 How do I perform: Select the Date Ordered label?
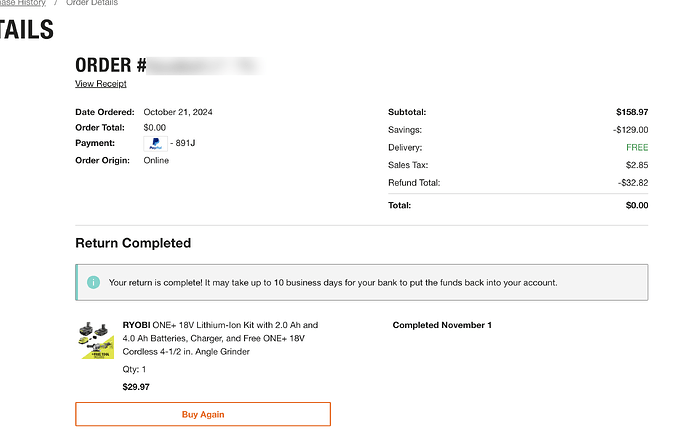pyautogui.click(x=105, y=112)
